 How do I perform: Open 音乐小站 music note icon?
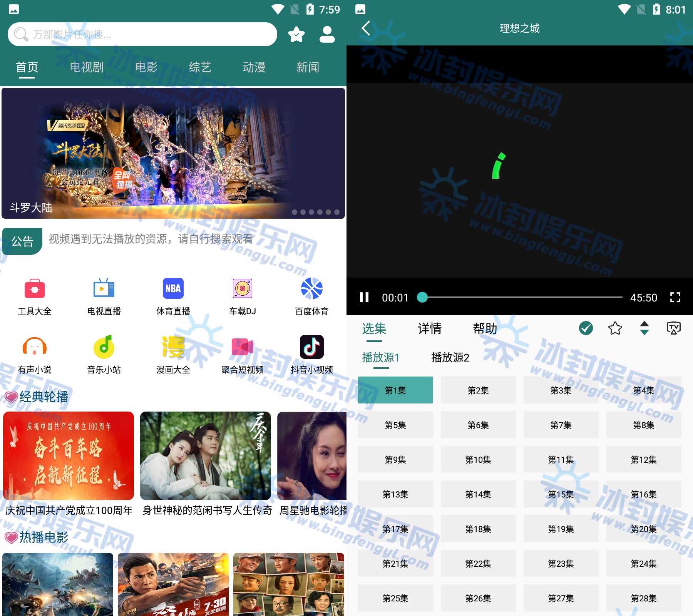(104, 347)
